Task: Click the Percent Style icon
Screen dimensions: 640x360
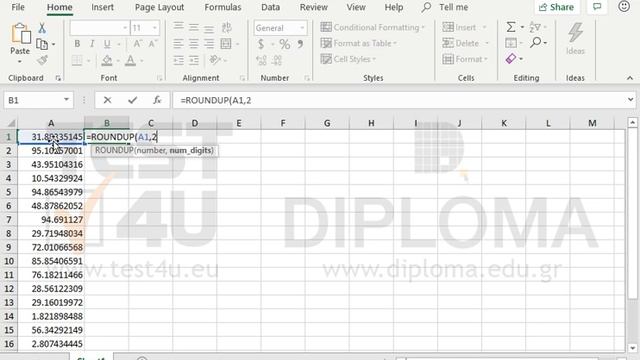Action: 284,44
